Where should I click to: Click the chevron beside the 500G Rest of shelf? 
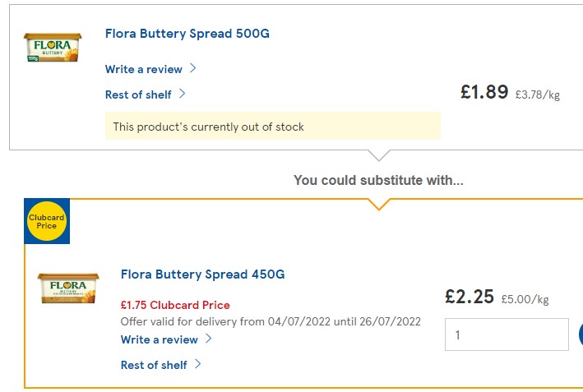click(183, 94)
